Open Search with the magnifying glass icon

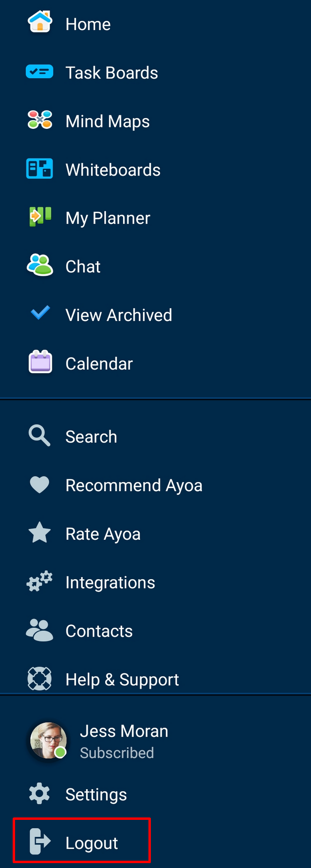coord(39,435)
